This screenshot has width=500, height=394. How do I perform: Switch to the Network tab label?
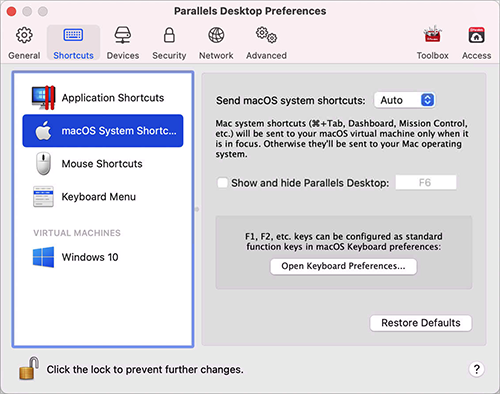click(x=216, y=55)
